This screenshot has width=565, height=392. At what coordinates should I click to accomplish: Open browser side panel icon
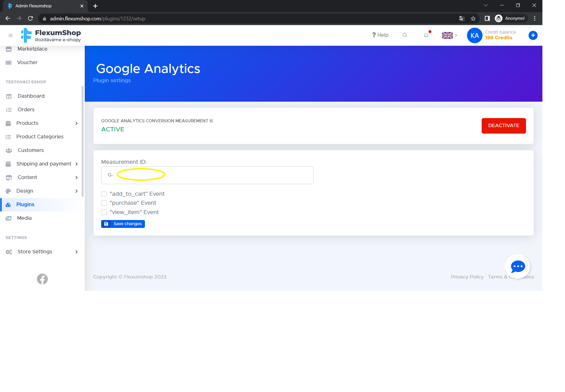coord(487,18)
